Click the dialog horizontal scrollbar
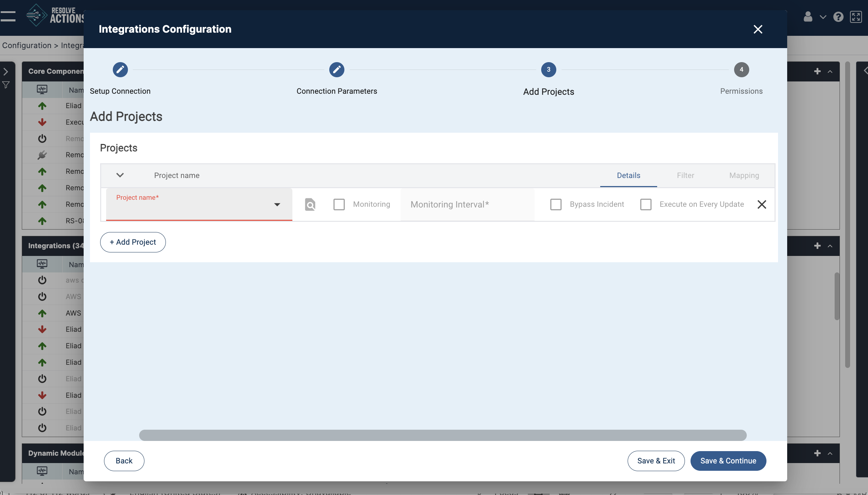Screen dimensions: 868x495 coord(443,435)
